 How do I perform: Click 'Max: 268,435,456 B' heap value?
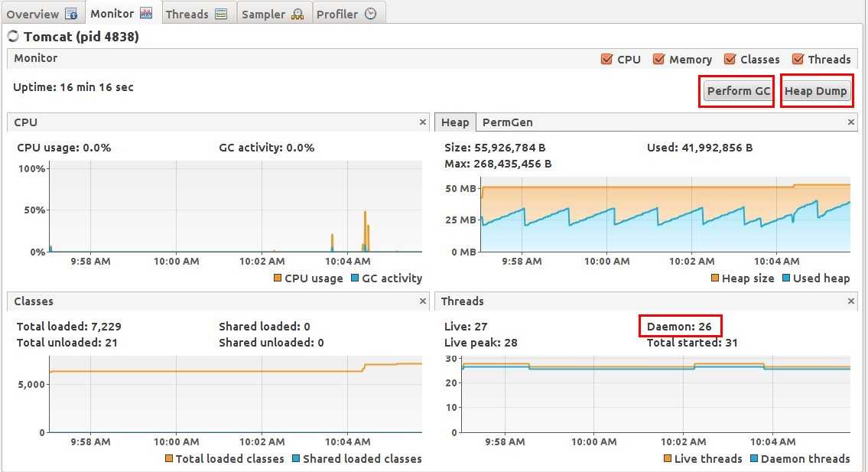tap(498, 164)
